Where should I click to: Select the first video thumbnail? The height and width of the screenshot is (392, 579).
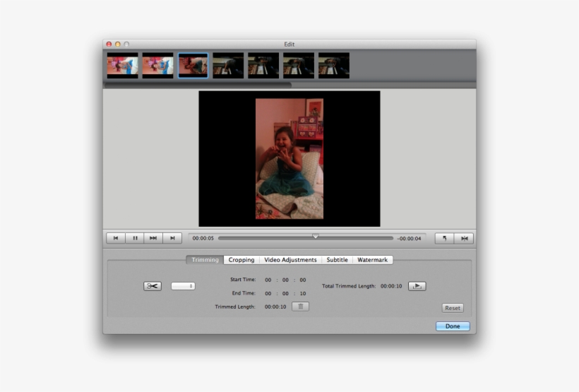[123, 66]
